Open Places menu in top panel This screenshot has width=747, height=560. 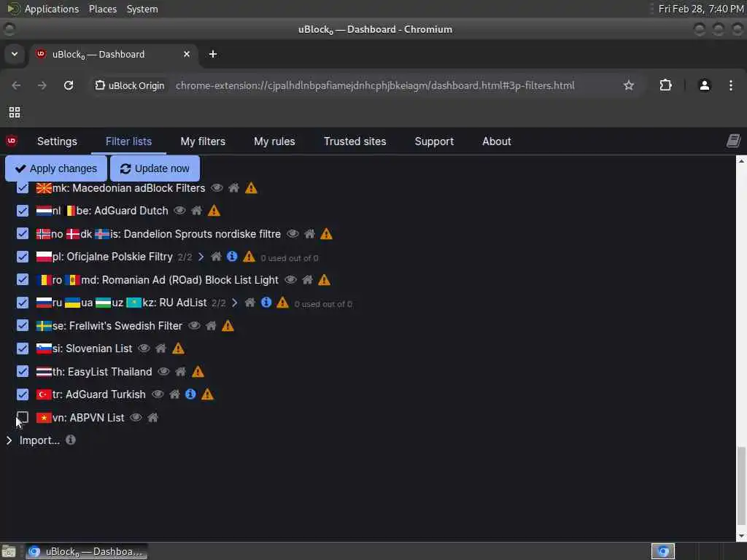pyautogui.click(x=103, y=9)
